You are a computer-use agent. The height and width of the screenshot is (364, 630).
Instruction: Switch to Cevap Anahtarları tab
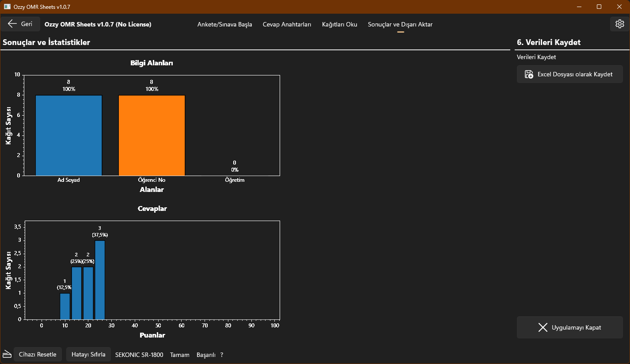(287, 24)
